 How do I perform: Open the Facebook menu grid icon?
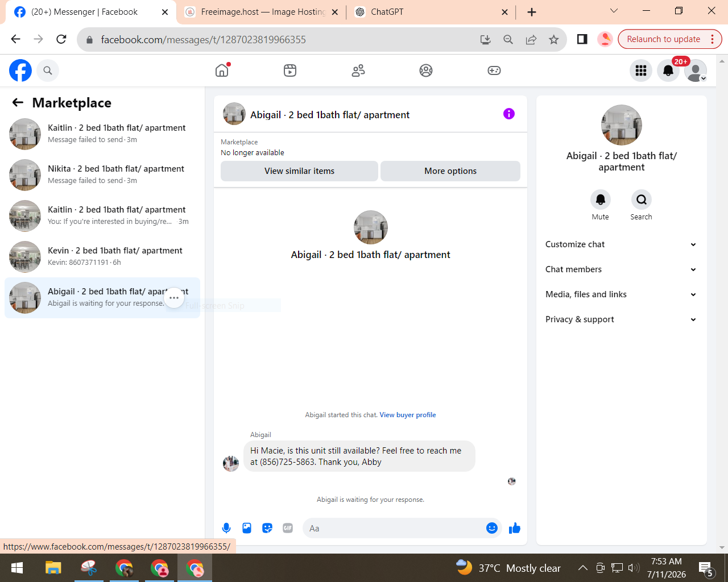(x=641, y=70)
